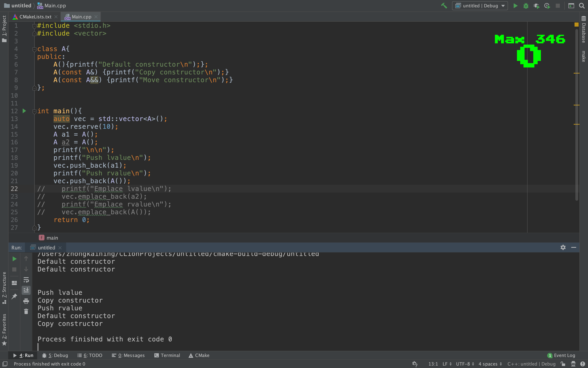Screen dimensions: 588x368
Task: Click the background tasks sync icon in status bar
Action: click(x=415, y=364)
